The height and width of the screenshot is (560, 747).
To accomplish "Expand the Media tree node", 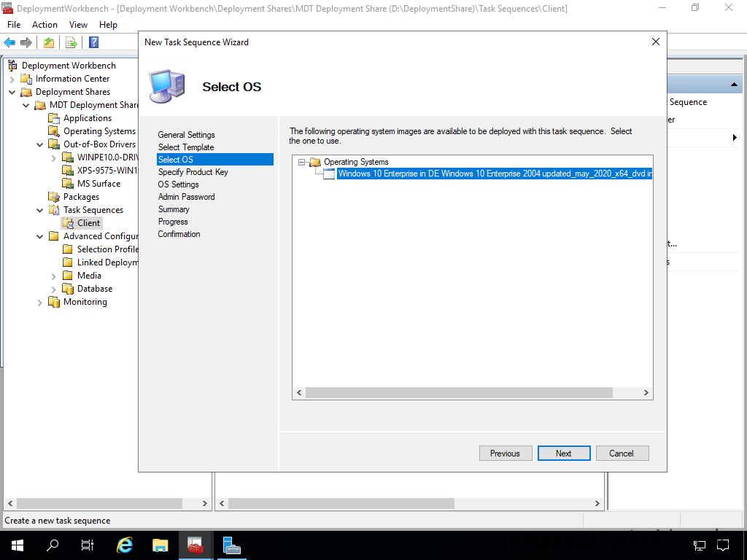I will pyautogui.click(x=54, y=276).
